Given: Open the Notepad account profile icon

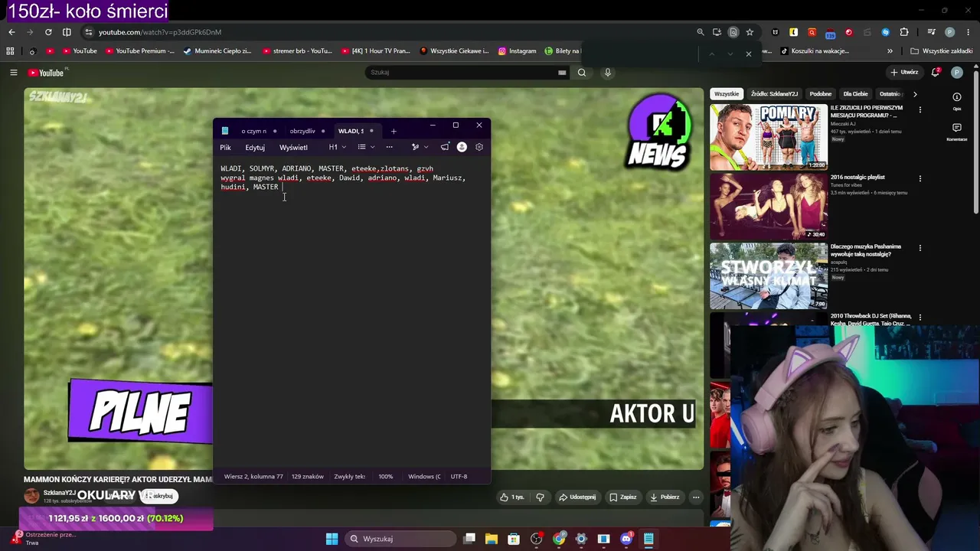Looking at the screenshot, I should [x=462, y=147].
